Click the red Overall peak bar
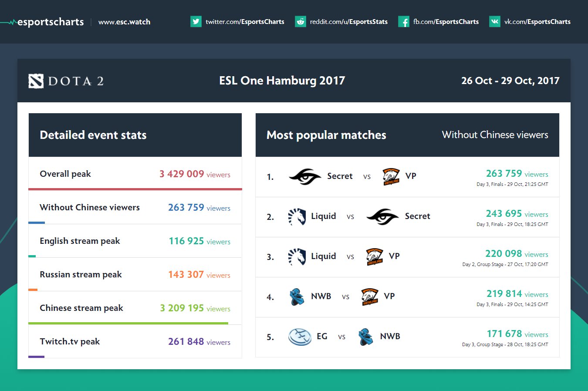 (x=135, y=189)
